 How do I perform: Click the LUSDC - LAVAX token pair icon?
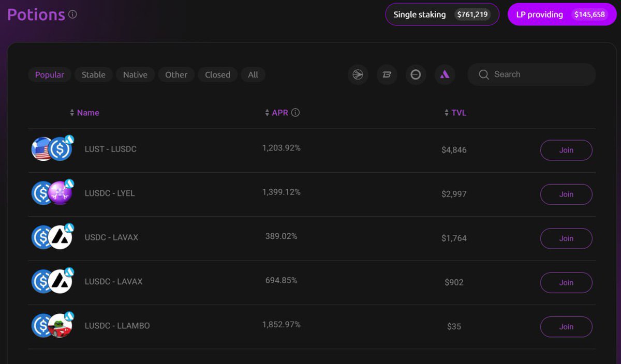[52, 281]
